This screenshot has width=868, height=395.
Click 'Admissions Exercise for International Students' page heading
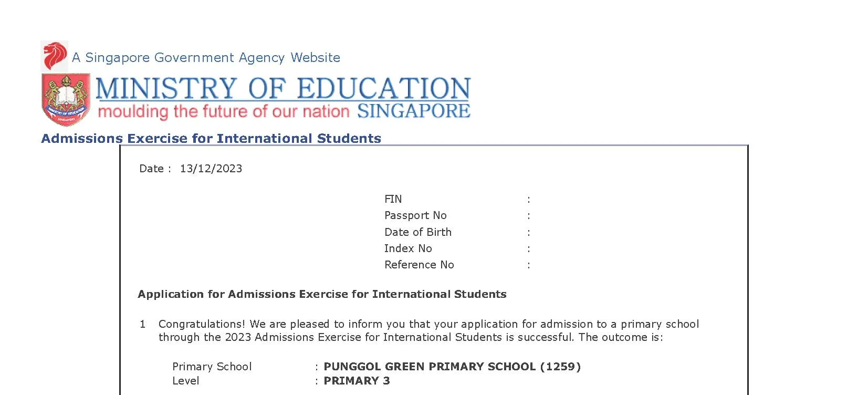[211, 138]
